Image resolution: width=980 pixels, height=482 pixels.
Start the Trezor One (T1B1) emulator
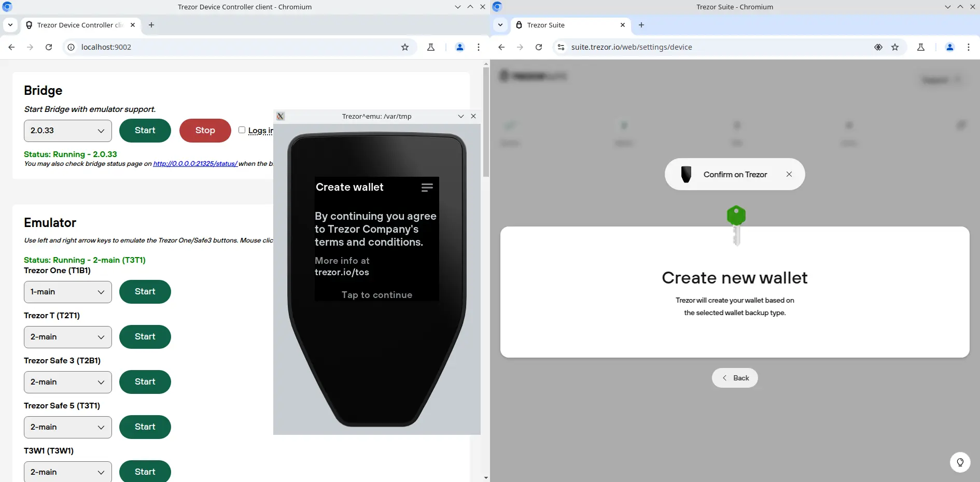point(145,292)
